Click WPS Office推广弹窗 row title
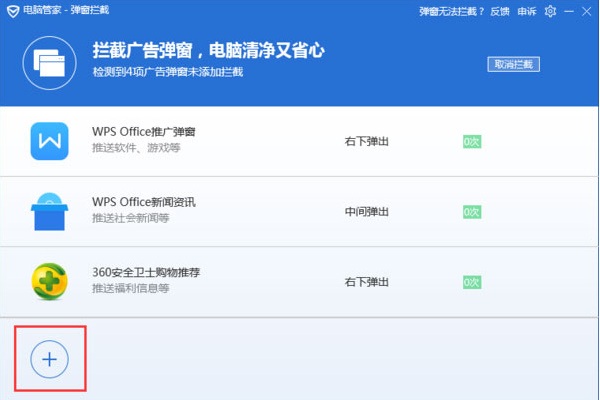 point(144,132)
